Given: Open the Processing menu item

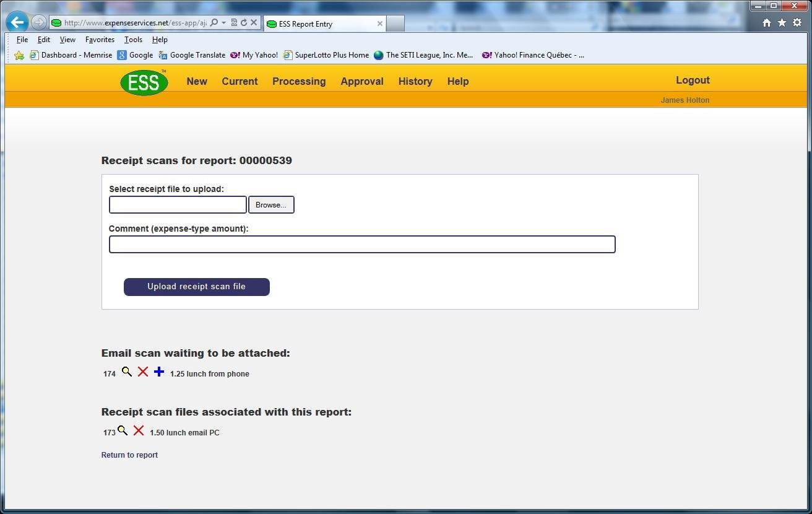Looking at the screenshot, I should click(299, 81).
